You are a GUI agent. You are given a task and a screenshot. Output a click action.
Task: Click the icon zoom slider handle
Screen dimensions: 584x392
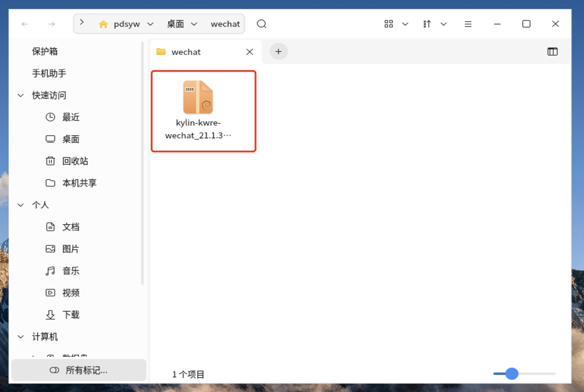(x=512, y=373)
